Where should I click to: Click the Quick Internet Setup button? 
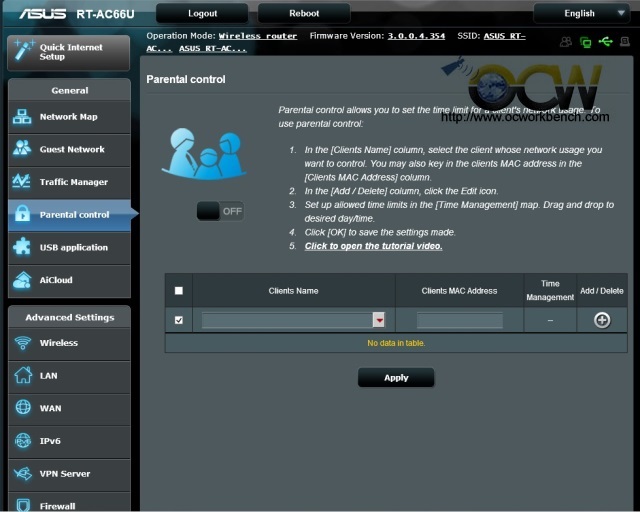coord(69,52)
